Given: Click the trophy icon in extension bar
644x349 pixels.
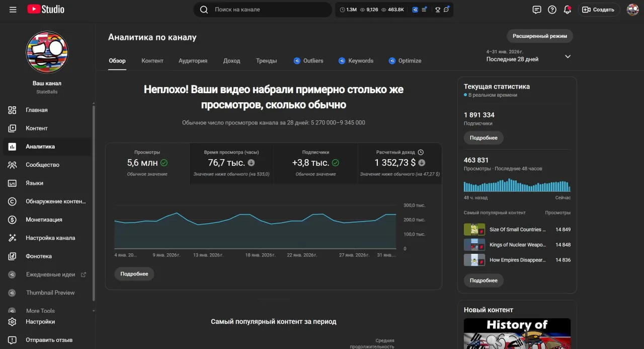Looking at the screenshot, I should pos(438,10).
